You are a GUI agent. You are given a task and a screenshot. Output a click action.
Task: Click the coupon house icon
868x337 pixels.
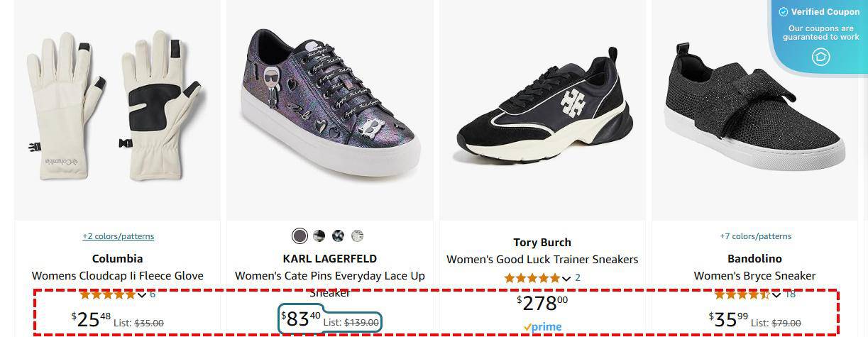click(820, 57)
